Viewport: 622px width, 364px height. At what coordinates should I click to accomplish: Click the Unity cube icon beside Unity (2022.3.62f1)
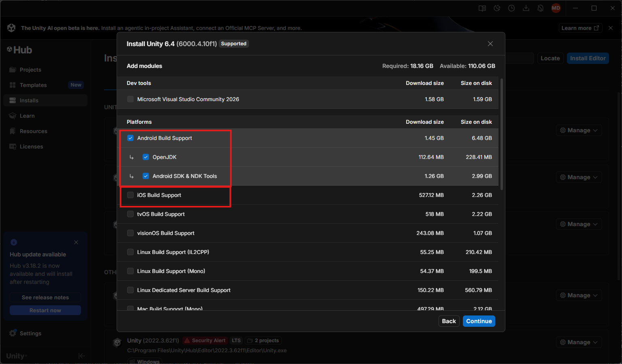[x=117, y=343]
